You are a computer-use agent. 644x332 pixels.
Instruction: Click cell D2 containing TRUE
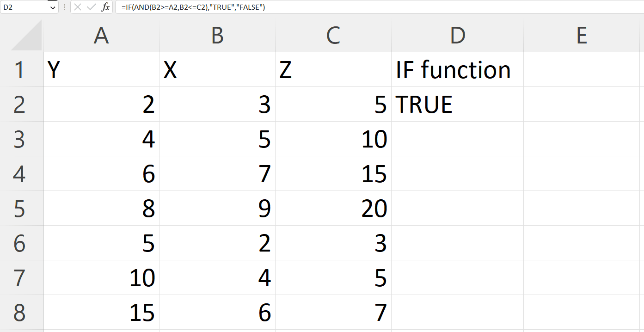(457, 105)
